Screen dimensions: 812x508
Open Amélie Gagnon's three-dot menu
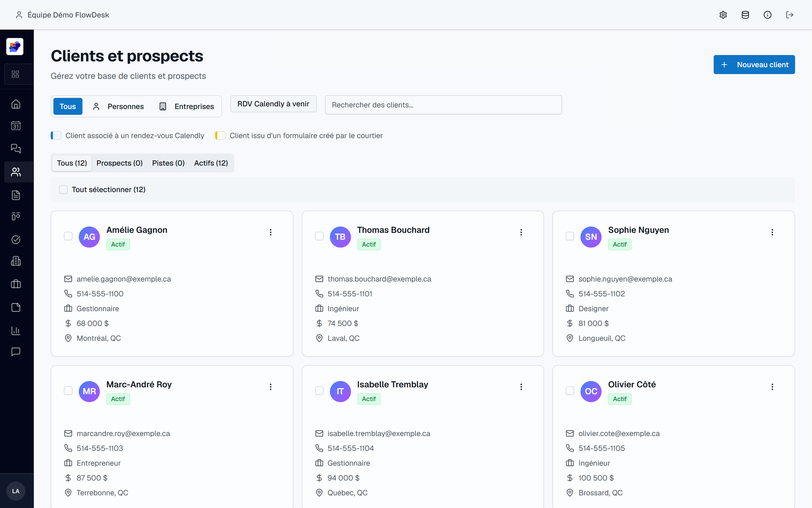coord(270,232)
